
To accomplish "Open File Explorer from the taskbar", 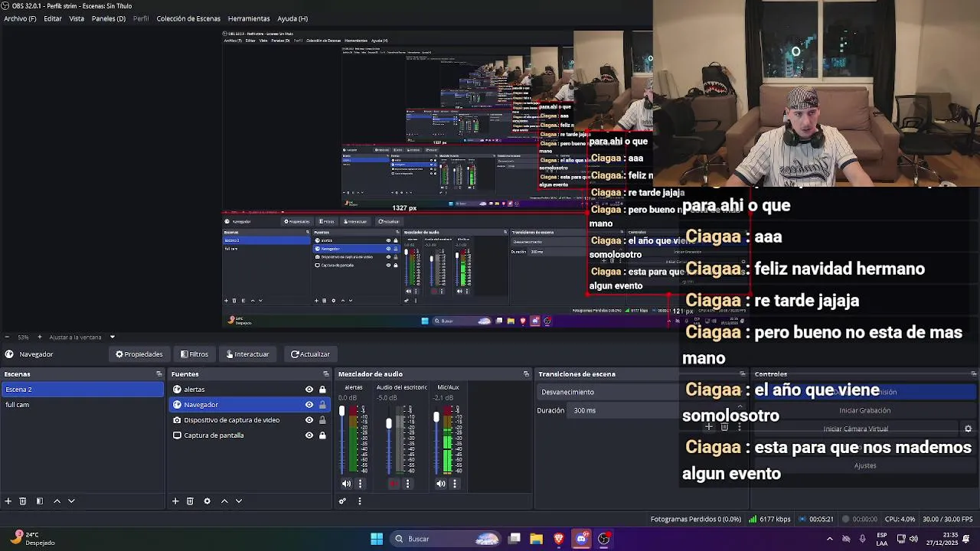I will [x=536, y=539].
